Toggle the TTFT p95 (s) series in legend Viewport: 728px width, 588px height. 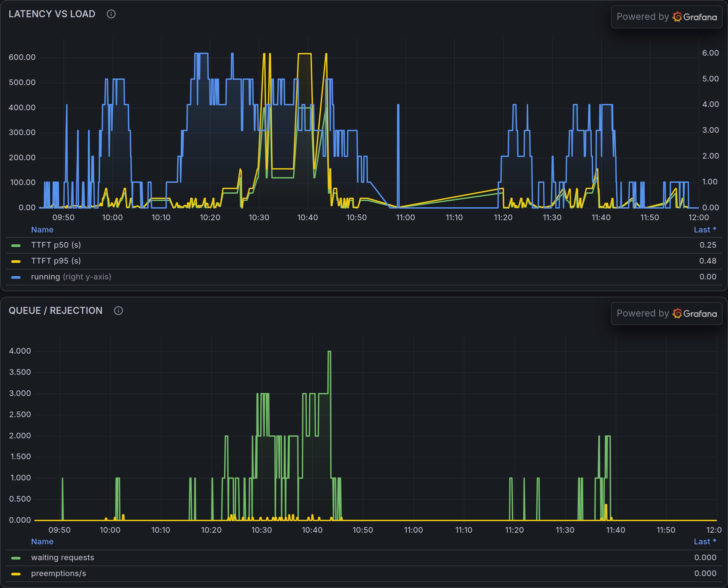(x=56, y=261)
